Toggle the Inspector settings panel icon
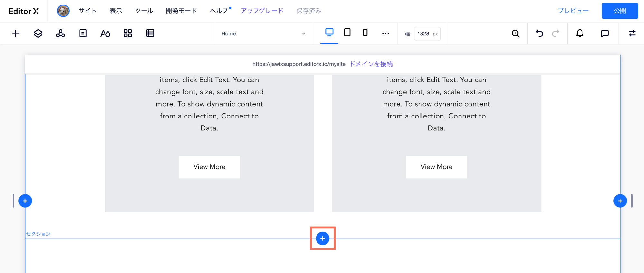 point(632,33)
